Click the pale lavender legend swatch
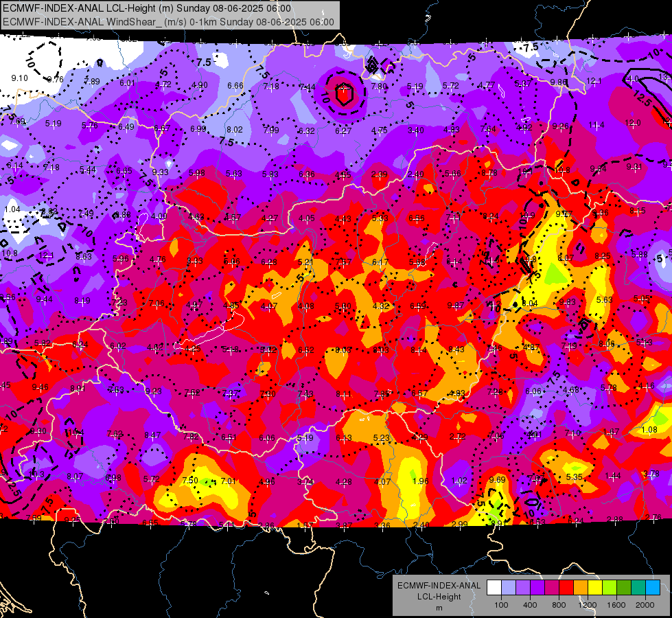 [508, 588]
